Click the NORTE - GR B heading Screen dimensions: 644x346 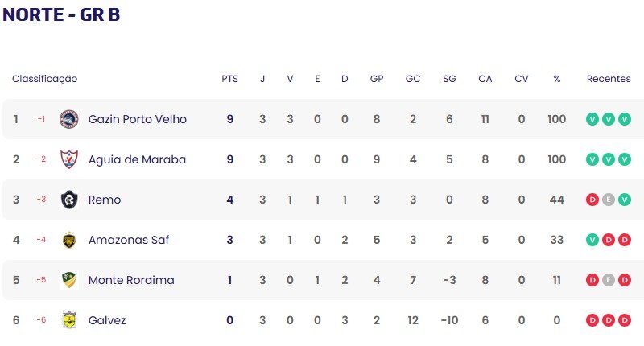(61, 14)
